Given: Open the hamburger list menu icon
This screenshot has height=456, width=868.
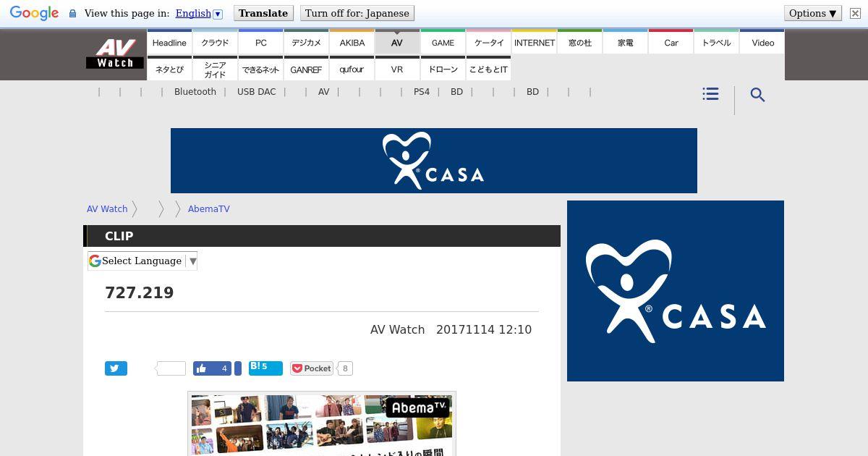Looking at the screenshot, I should tap(710, 94).
